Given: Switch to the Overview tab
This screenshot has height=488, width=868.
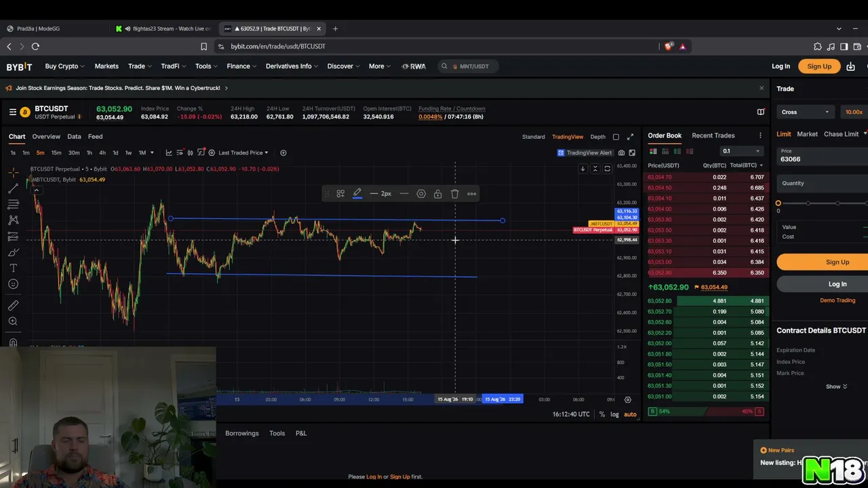Looking at the screenshot, I should pos(46,136).
